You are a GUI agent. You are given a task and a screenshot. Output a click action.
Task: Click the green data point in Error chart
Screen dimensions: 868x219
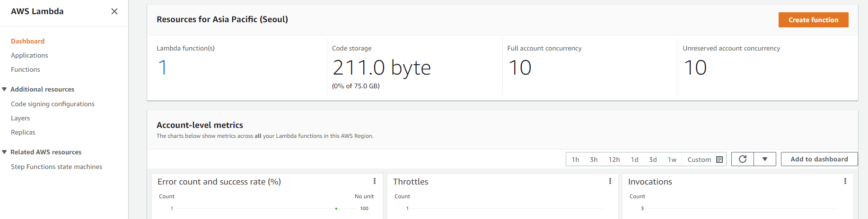click(336, 208)
